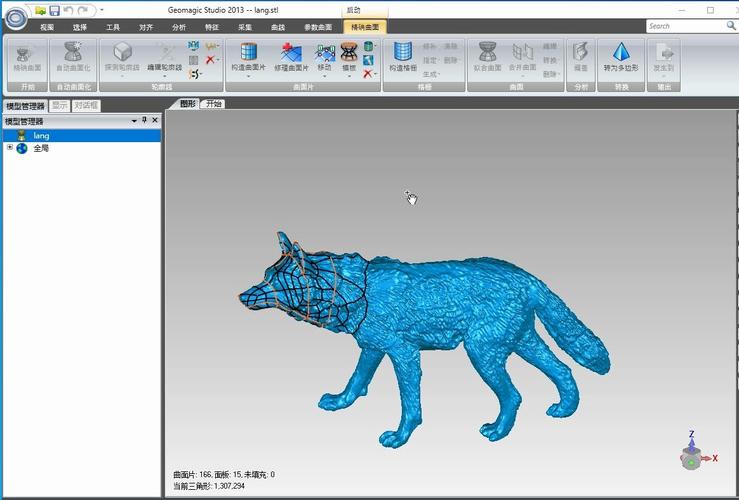Image resolution: width=739 pixels, height=500 pixels.
Task: Open the 采集 ribbon tab
Action: coord(245,27)
